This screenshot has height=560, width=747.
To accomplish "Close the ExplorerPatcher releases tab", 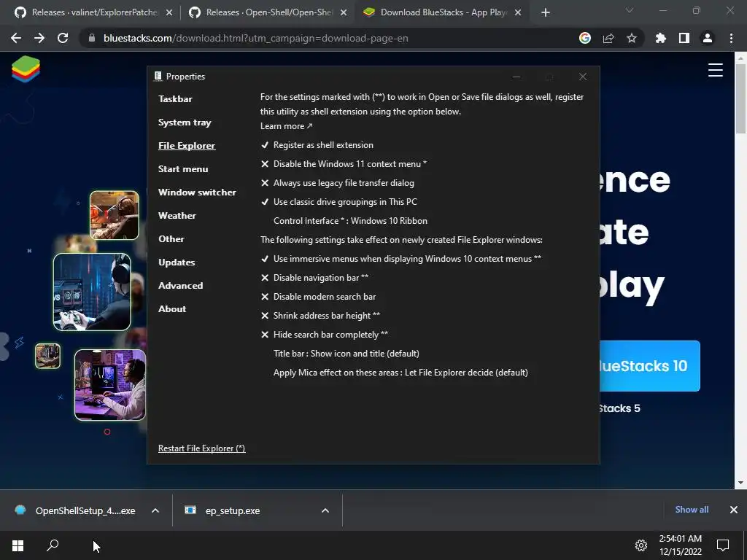I will pos(169,12).
